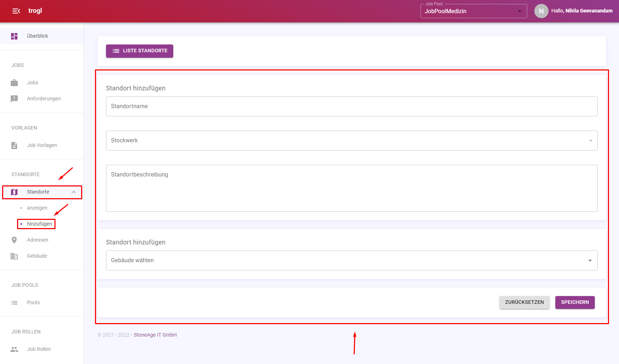Image resolution: width=619 pixels, height=364 pixels.
Task: Click the VORLAGEN section header
Action: click(24, 128)
